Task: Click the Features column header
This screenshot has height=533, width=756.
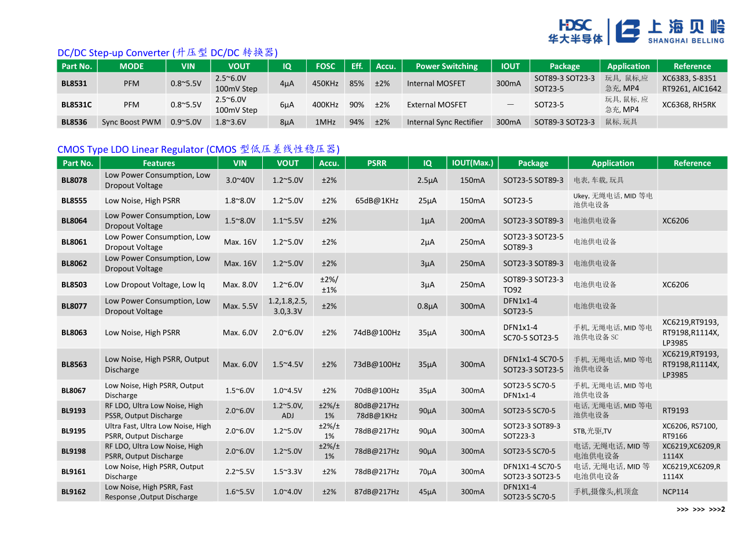Action: 159,163
